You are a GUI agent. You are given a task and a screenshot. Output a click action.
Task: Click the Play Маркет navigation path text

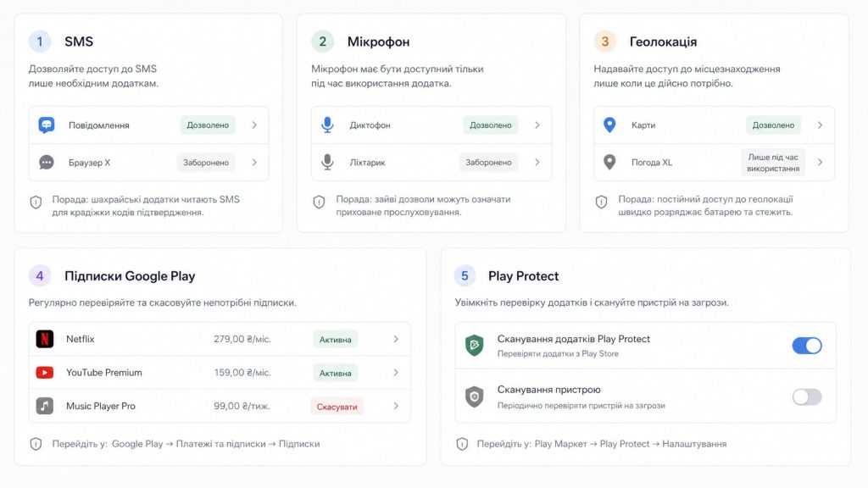(x=561, y=444)
